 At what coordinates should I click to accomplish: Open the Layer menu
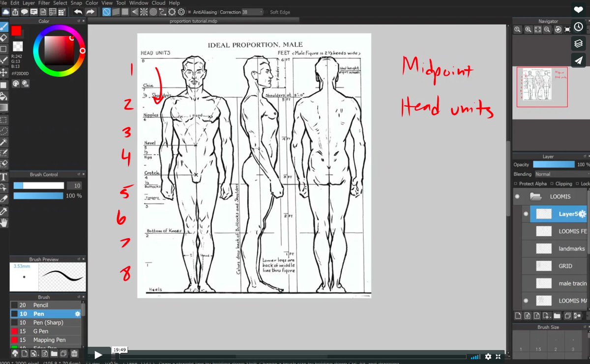pyautogui.click(x=29, y=3)
